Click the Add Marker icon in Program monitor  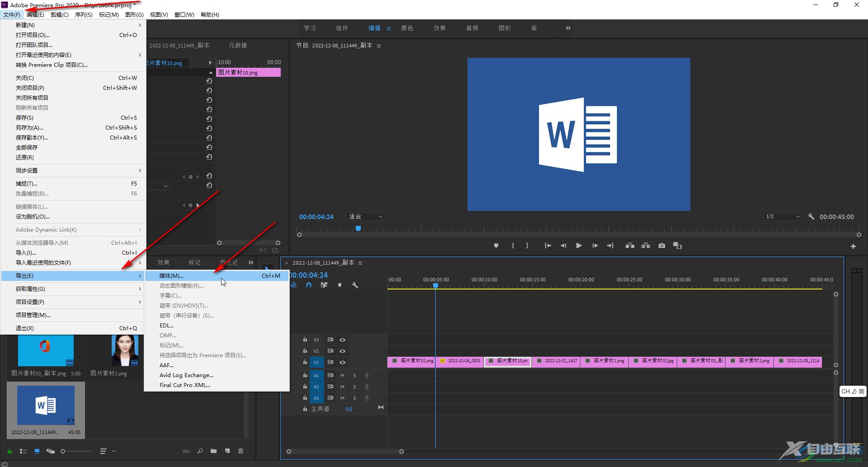[496, 246]
